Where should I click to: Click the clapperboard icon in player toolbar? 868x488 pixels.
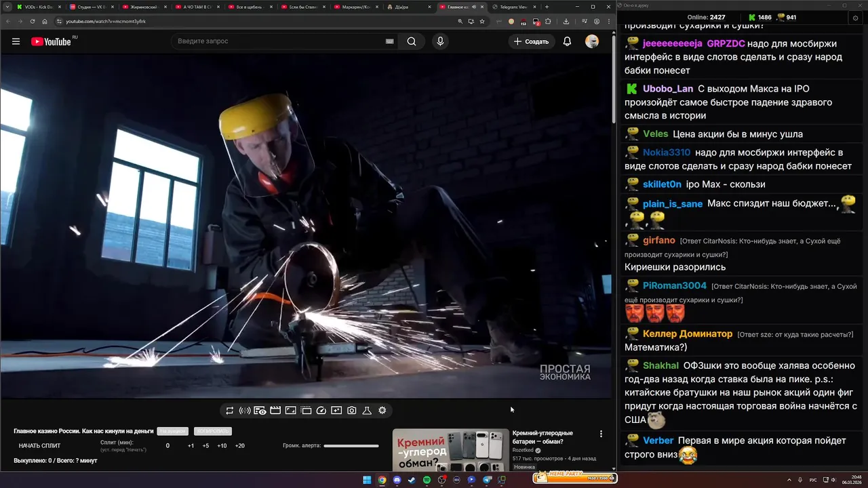(275, 410)
